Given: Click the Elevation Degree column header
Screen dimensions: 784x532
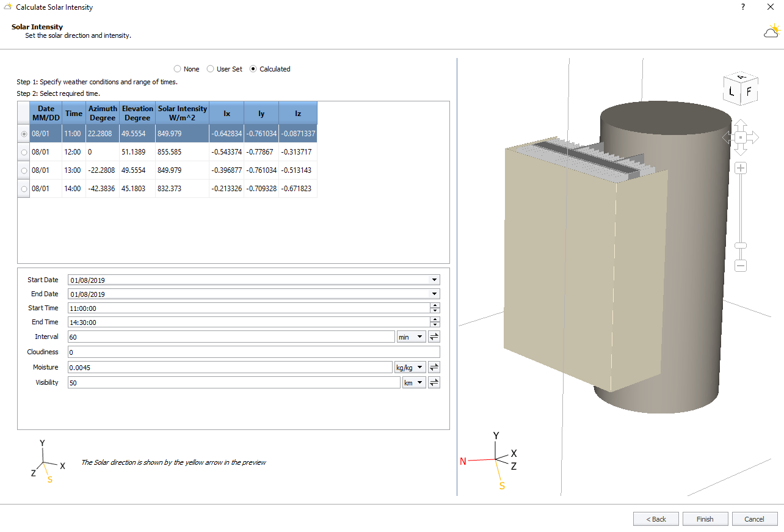Looking at the screenshot, I should point(137,112).
